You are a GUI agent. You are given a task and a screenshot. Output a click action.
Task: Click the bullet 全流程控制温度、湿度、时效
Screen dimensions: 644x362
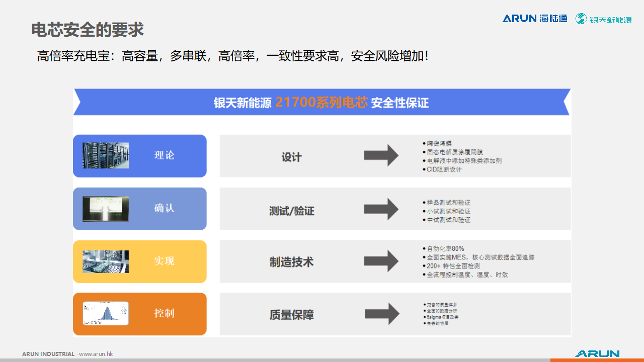(x=465, y=275)
